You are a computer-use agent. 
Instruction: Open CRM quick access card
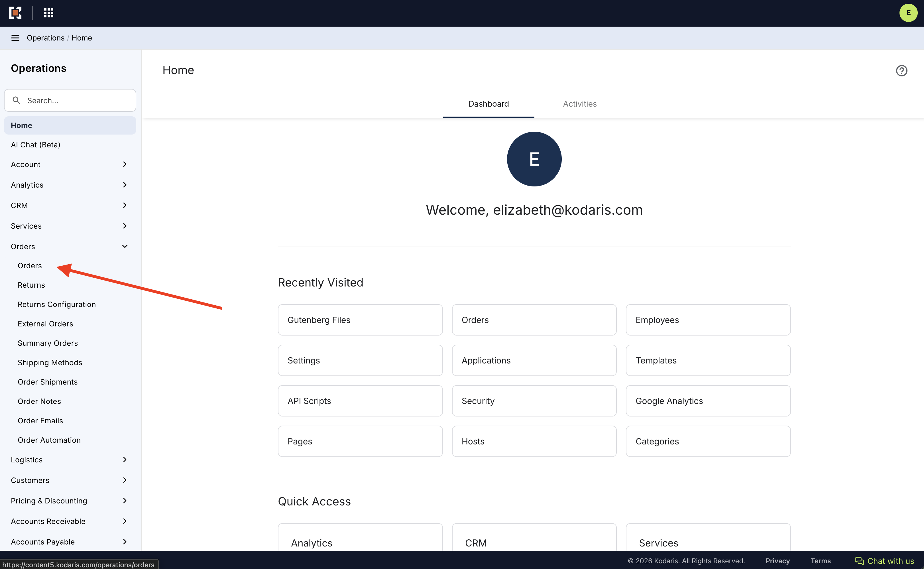tap(534, 537)
